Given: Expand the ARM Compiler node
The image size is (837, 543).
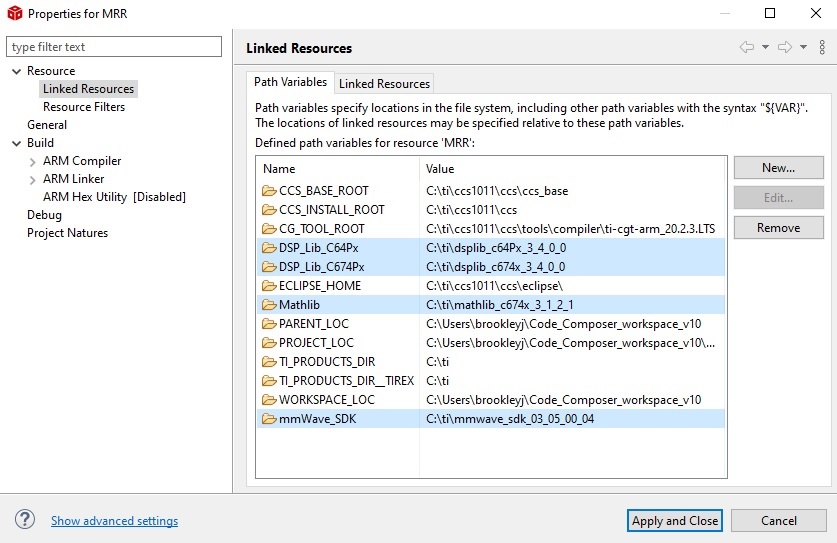Looking at the screenshot, I should click(33, 162).
